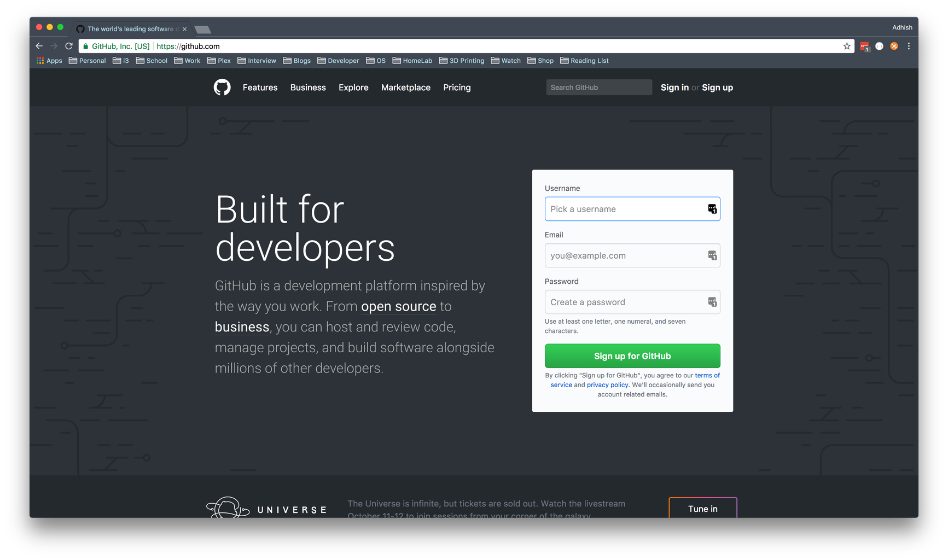Click the browser back arrow
948x560 pixels.
(38, 46)
